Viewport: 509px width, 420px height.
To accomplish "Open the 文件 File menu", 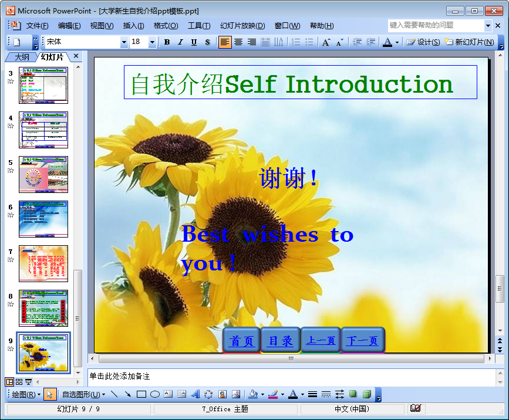I will point(37,26).
